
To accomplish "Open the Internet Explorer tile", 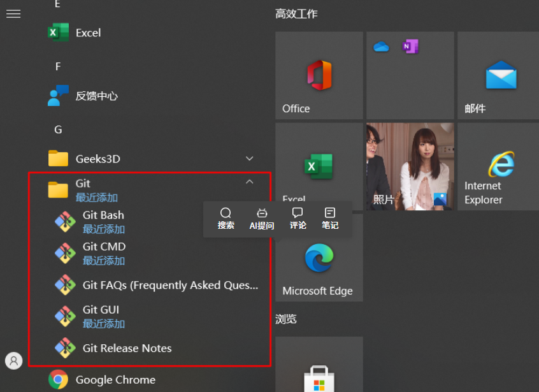I will (x=498, y=166).
